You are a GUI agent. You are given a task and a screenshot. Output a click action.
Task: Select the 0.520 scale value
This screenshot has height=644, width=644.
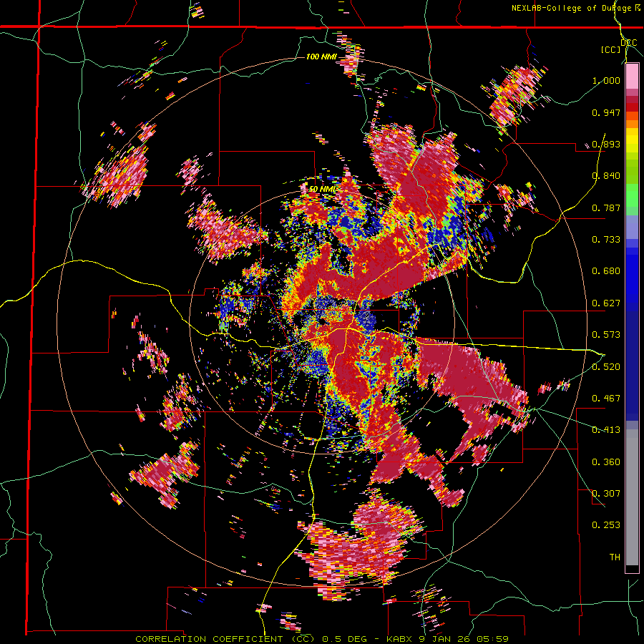(606, 367)
